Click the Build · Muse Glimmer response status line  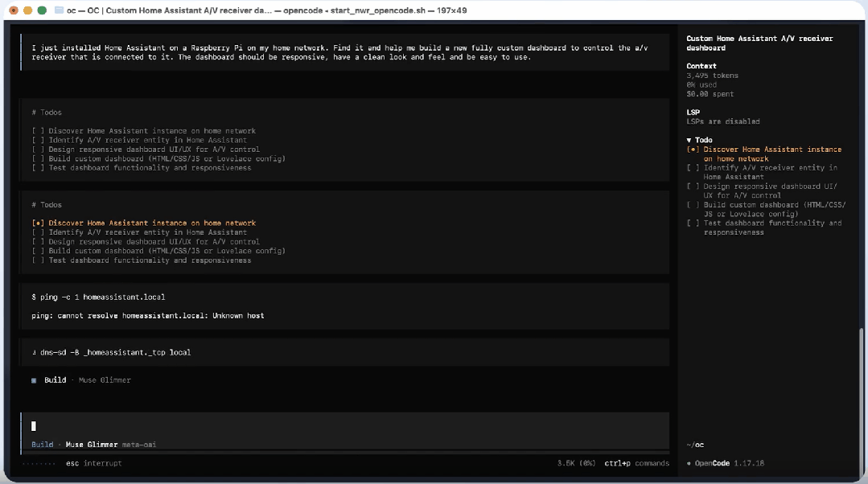[x=81, y=380]
